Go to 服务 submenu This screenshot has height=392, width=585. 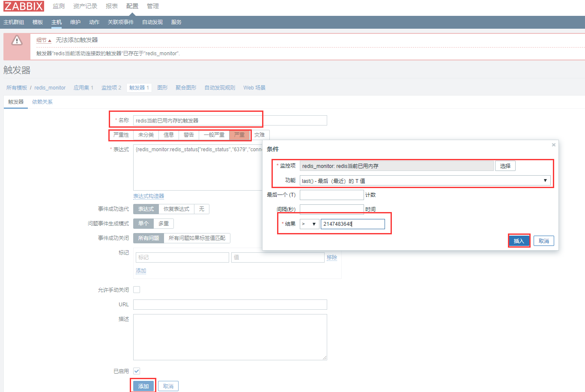[176, 22]
